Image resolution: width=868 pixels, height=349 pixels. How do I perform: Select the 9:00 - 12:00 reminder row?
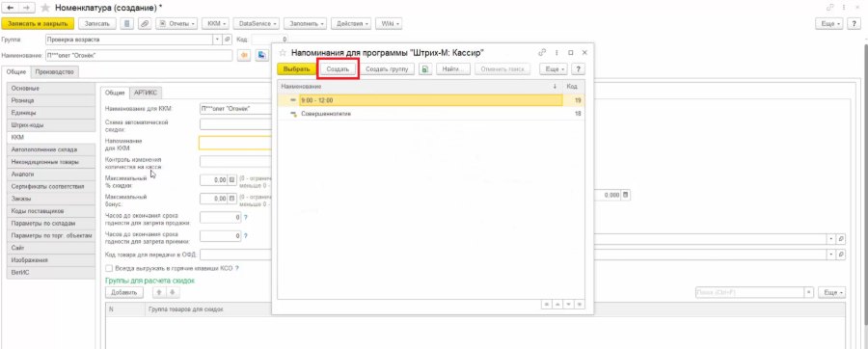(431, 100)
